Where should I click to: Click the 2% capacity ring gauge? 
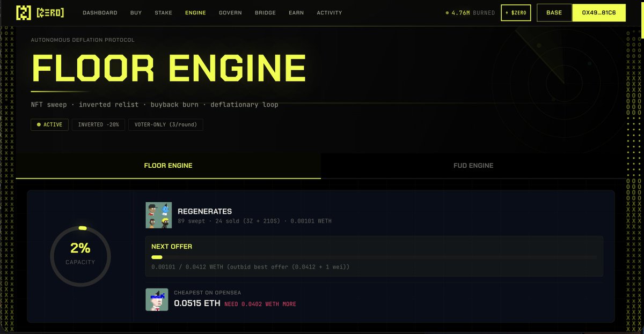click(80, 255)
